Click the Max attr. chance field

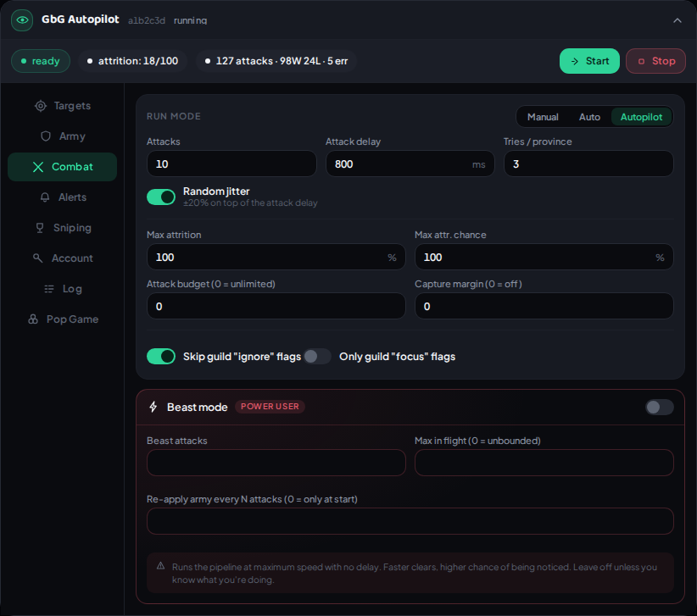(x=544, y=257)
